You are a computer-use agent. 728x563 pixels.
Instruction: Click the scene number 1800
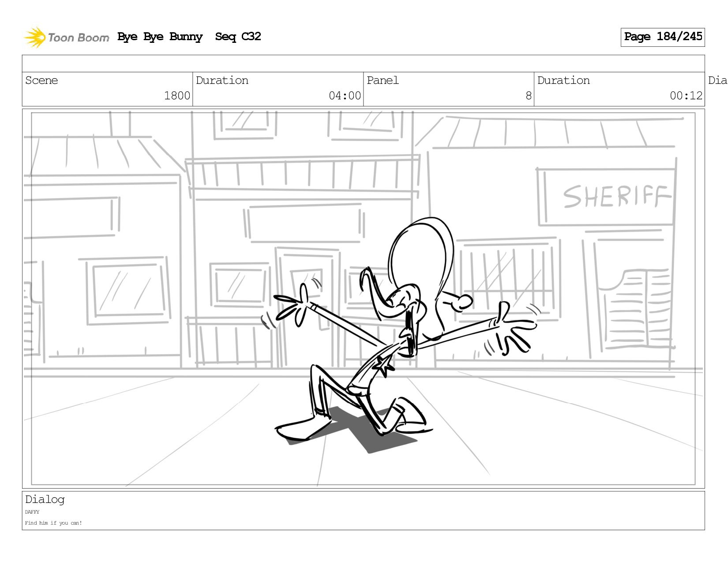pyautogui.click(x=177, y=96)
